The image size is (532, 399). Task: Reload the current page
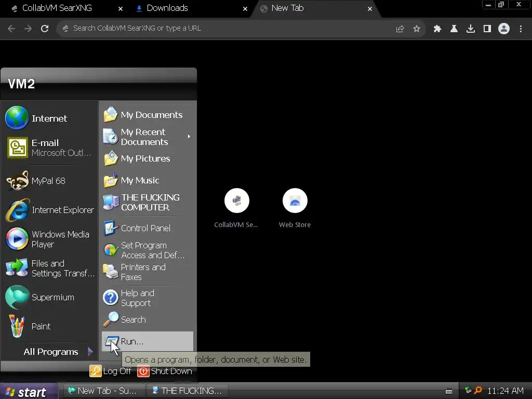(45, 29)
